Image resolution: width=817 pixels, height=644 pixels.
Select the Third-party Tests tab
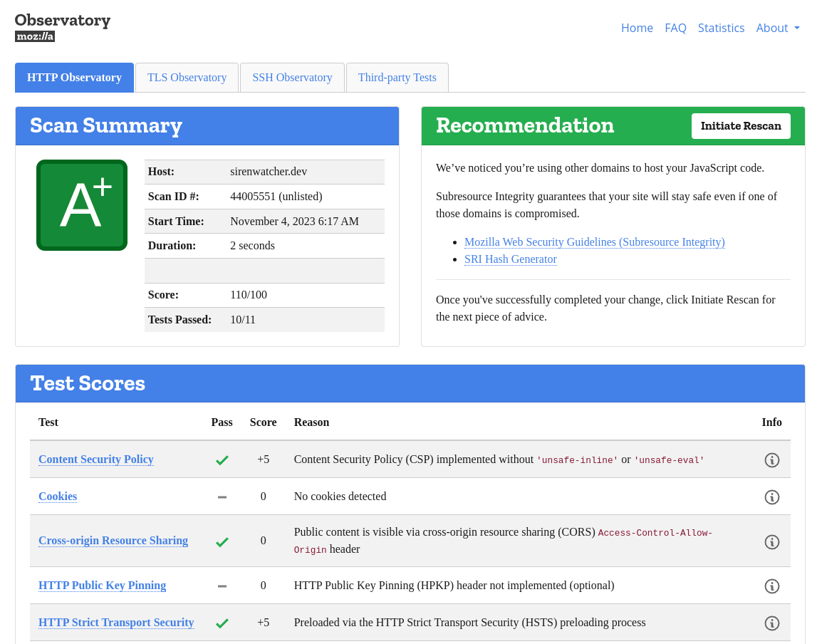(397, 78)
